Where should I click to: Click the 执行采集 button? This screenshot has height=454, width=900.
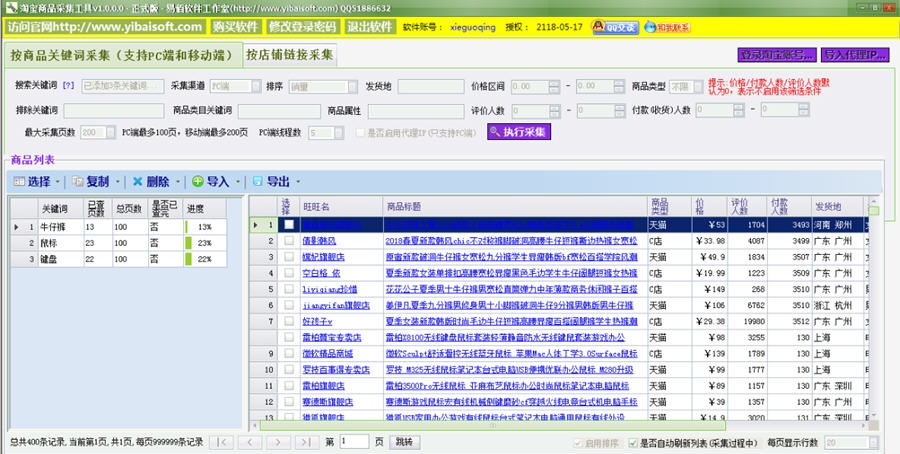pos(519,132)
